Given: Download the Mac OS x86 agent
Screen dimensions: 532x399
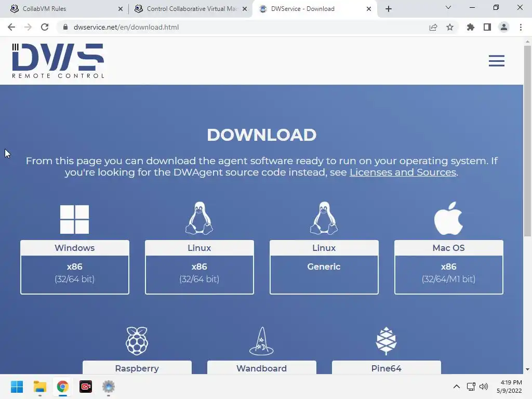Looking at the screenshot, I should tap(448, 267).
